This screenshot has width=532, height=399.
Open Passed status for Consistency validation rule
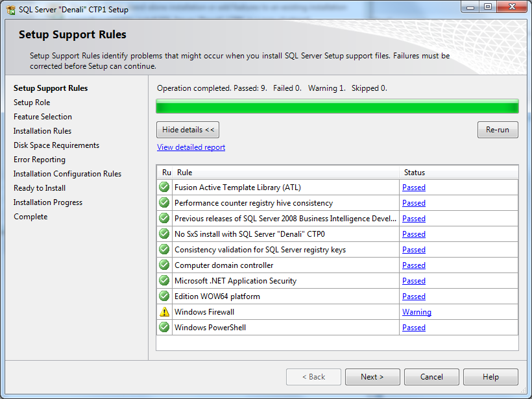pos(413,250)
